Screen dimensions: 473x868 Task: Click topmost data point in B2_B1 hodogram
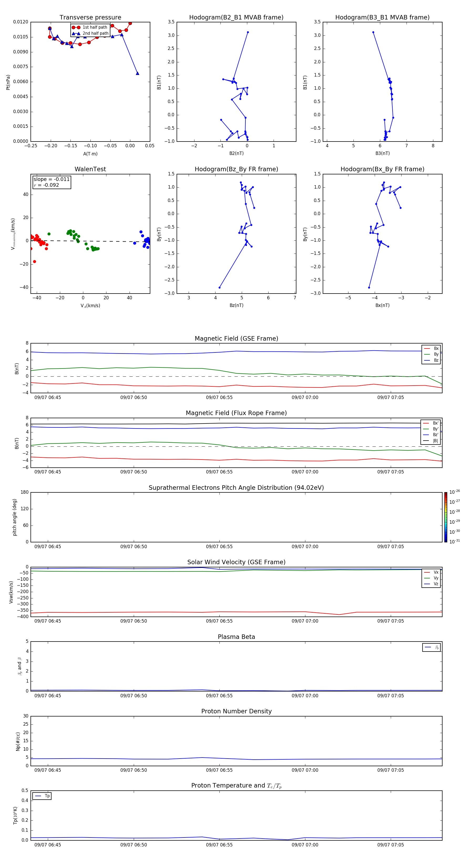[248, 32]
